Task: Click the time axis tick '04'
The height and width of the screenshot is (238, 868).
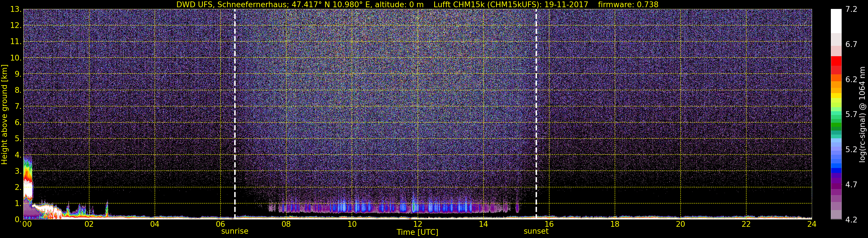Action: coord(155,224)
